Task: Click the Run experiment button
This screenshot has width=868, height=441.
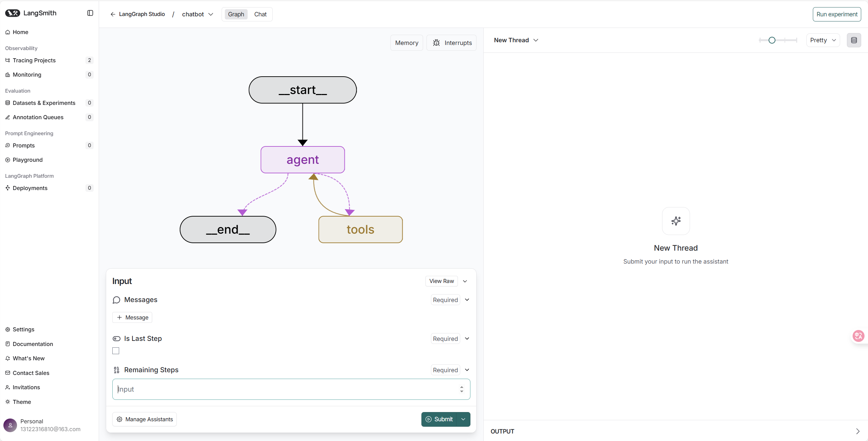Action: (x=837, y=14)
